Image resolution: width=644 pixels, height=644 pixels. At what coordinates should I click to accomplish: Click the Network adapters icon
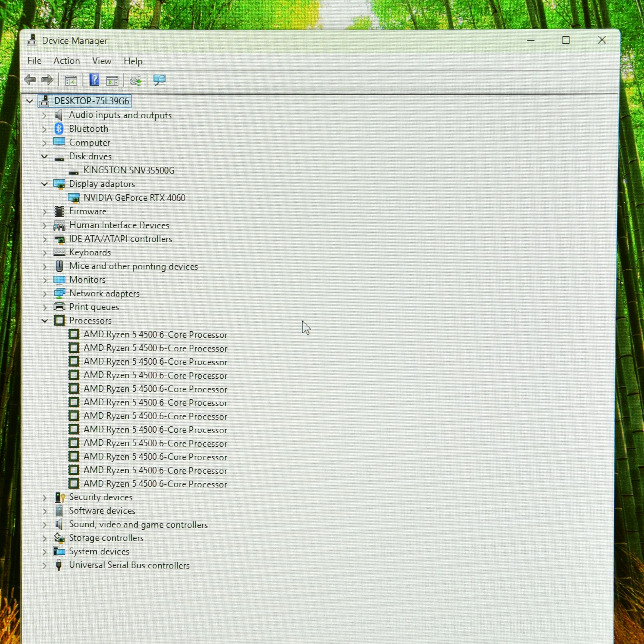click(x=59, y=293)
